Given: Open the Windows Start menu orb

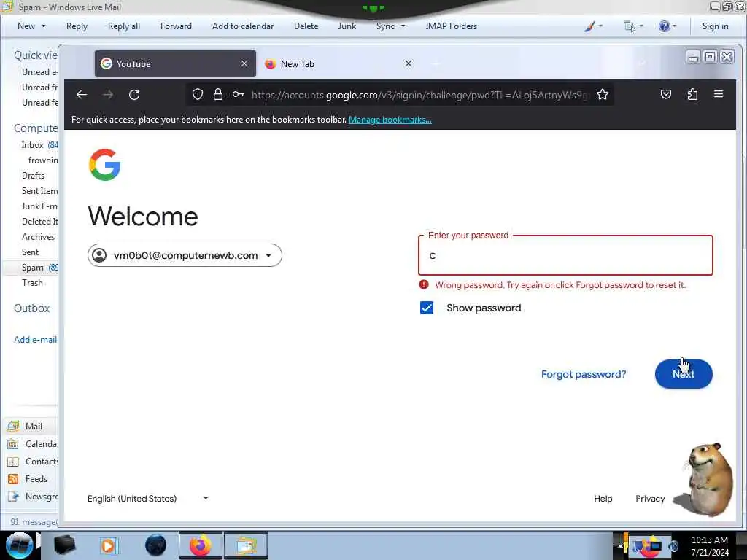Looking at the screenshot, I should click(x=19, y=545).
